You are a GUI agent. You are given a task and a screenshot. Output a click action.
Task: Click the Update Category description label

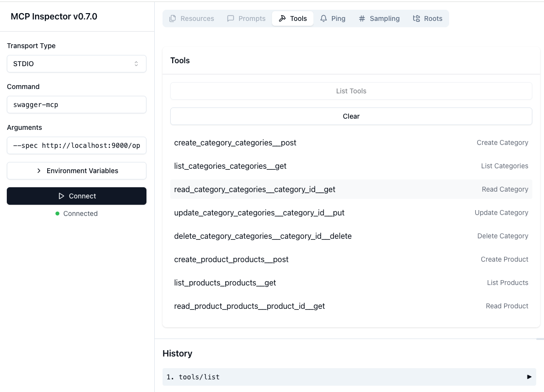coord(501,213)
